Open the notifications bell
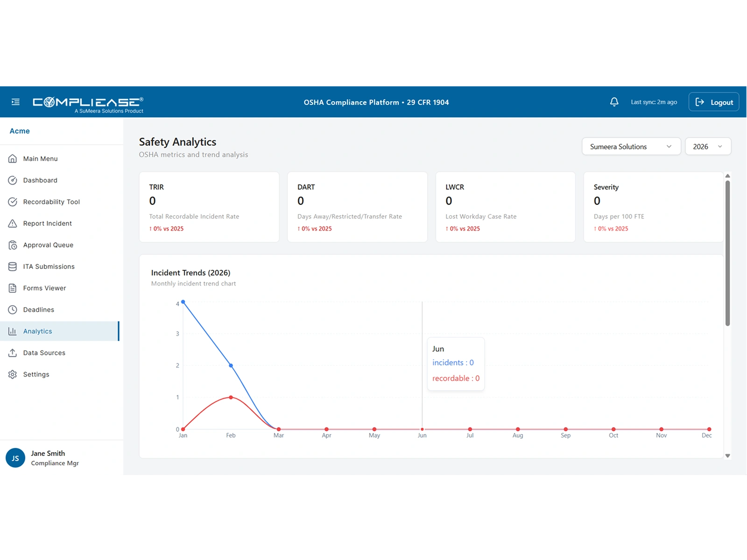The image size is (747, 560). (614, 102)
